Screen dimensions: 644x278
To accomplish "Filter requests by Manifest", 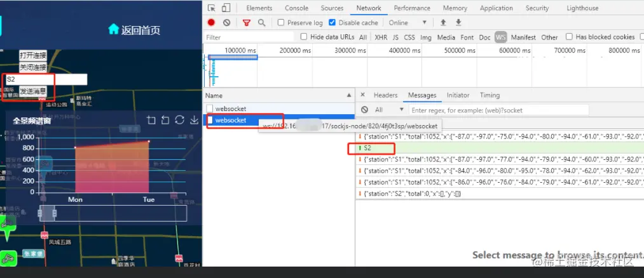I will point(523,37).
